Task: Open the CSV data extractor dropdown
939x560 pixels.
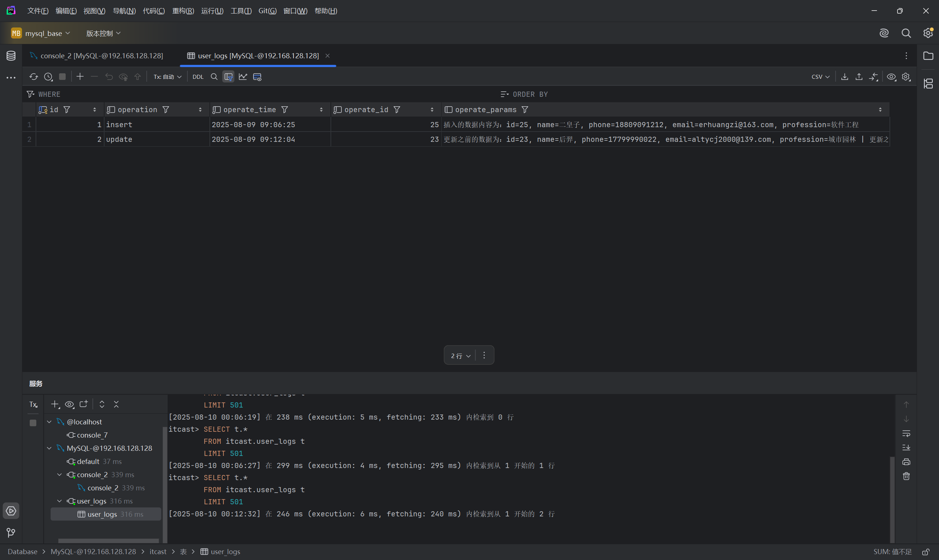Action: click(x=820, y=77)
